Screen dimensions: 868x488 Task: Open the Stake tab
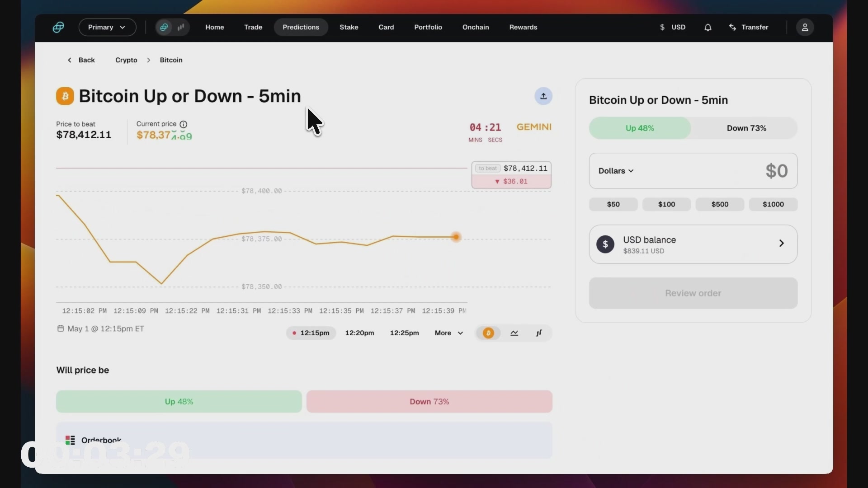(x=349, y=28)
